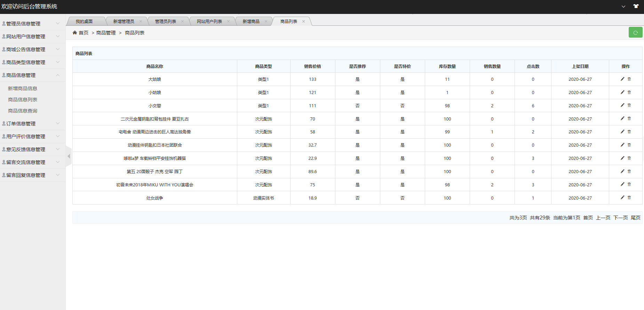The image size is (644, 310).
Task: Open 新增商品信息 in sidebar
Action: coord(23,88)
